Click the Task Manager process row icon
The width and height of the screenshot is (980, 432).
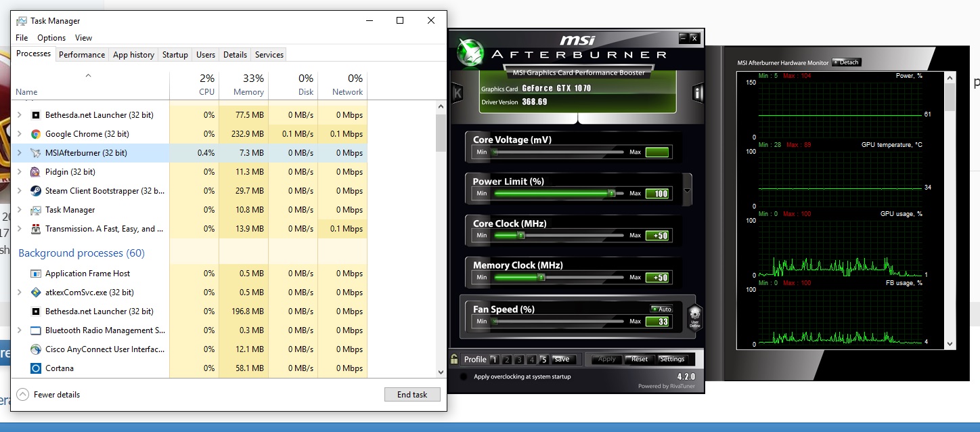[36, 210]
